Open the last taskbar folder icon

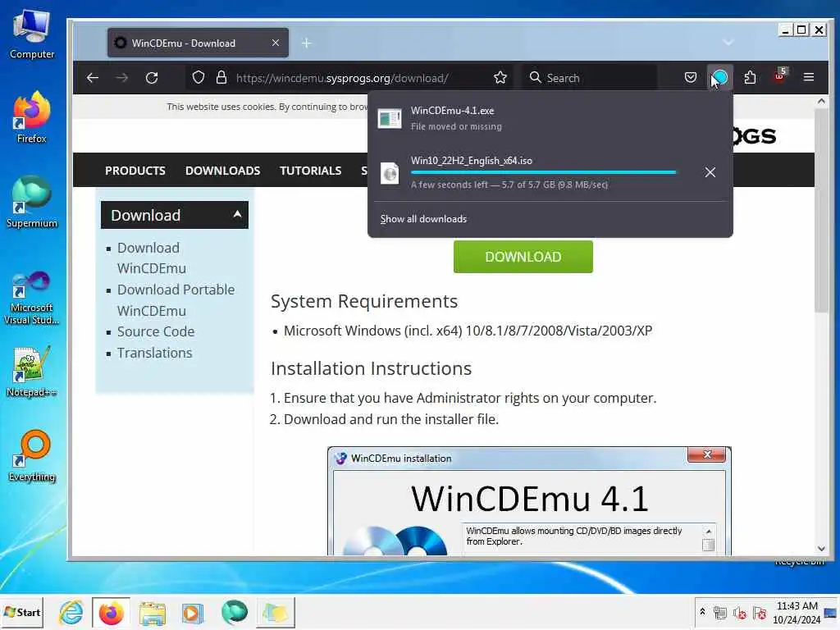coord(276,612)
